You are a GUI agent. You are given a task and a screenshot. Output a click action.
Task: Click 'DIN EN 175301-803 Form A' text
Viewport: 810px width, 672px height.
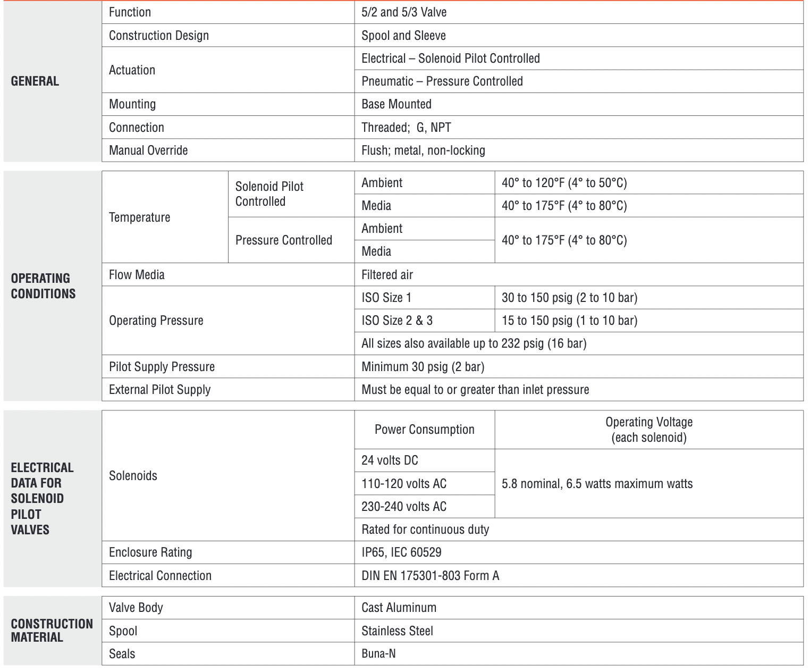coord(431,576)
